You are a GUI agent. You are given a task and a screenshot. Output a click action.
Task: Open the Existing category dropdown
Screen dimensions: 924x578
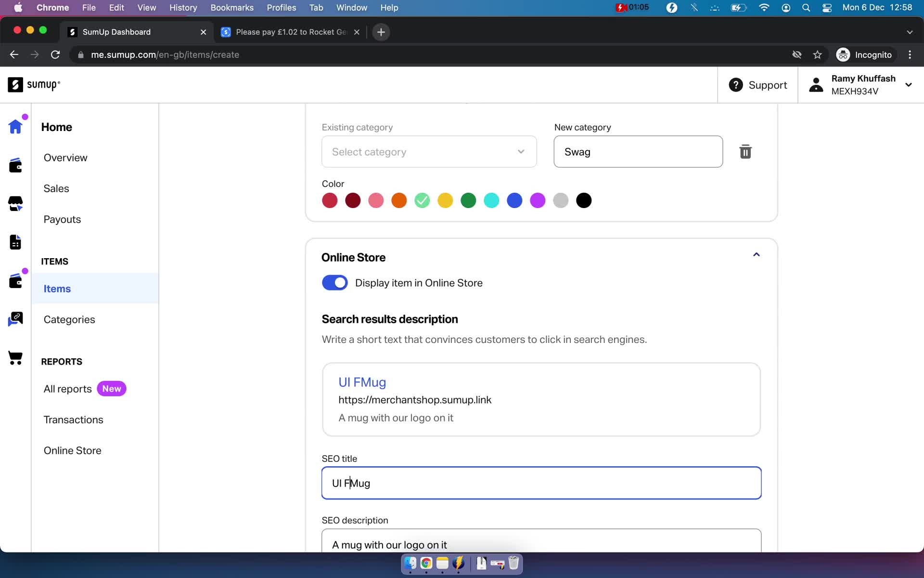pos(428,151)
